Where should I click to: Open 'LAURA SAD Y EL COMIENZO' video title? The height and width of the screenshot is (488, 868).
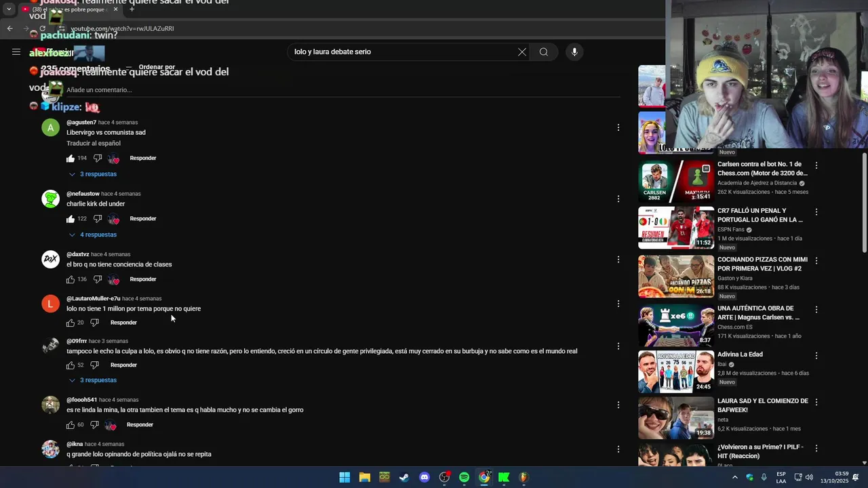763,405
